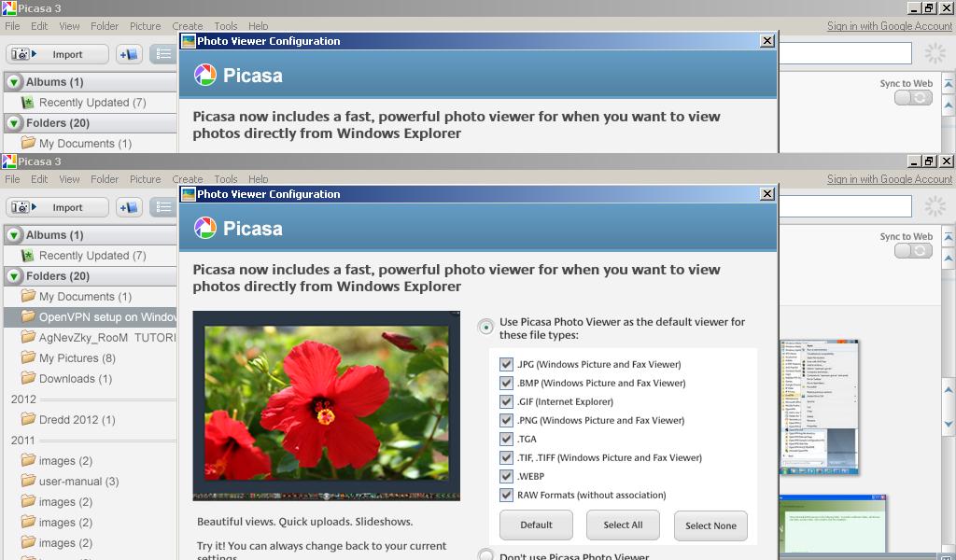
Task: Open Folder menu in lower Picasa window
Action: 105,179
